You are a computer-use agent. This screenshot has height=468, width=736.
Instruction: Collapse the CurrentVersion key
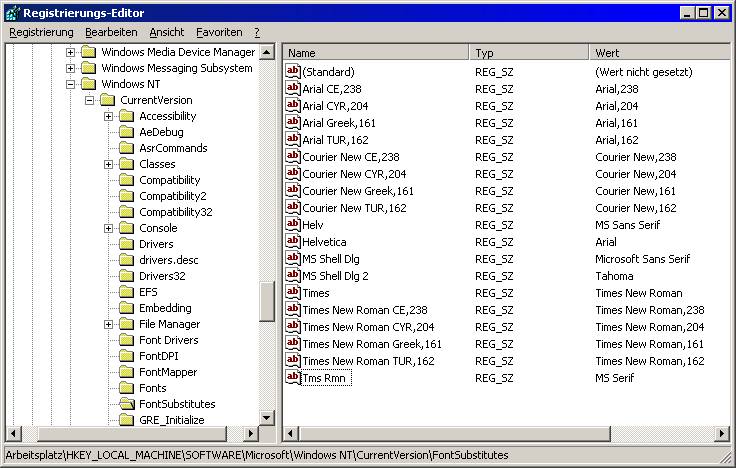tap(89, 100)
